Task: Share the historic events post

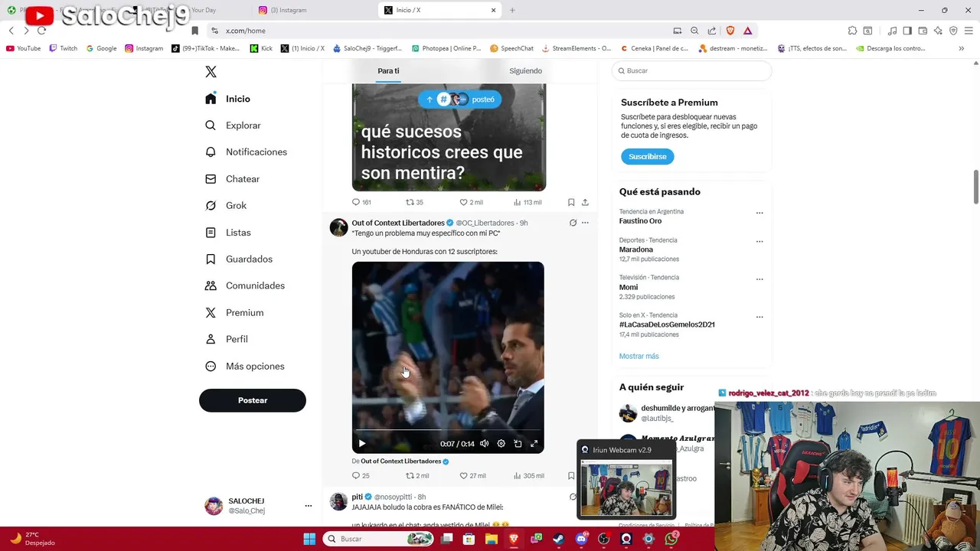Action: pos(585,202)
